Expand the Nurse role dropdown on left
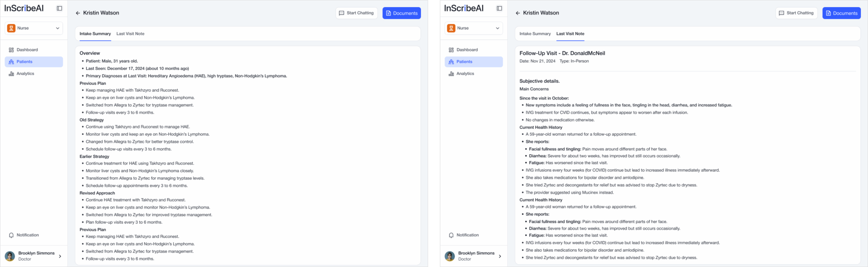This screenshot has height=267, width=868. [x=34, y=28]
